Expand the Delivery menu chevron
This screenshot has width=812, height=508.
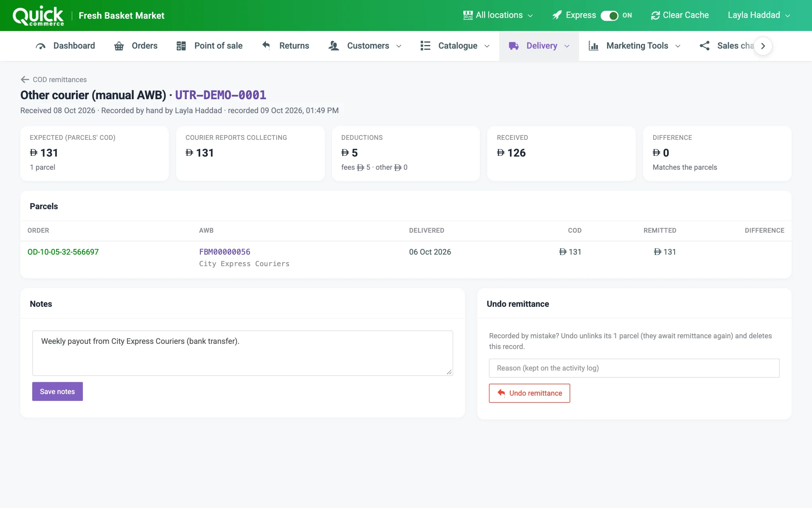point(567,46)
